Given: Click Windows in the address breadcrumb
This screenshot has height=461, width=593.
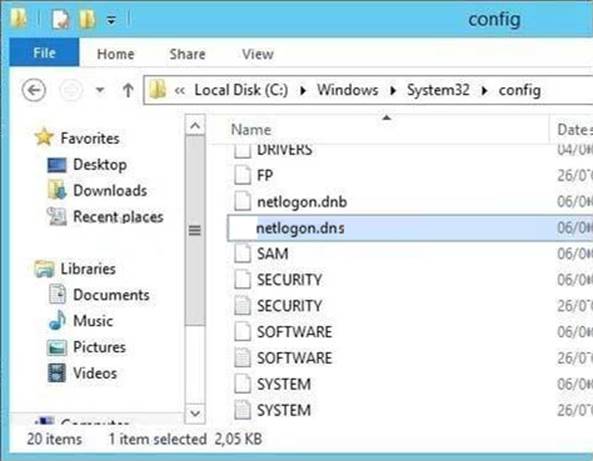Looking at the screenshot, I should click(x=347, y=90).
